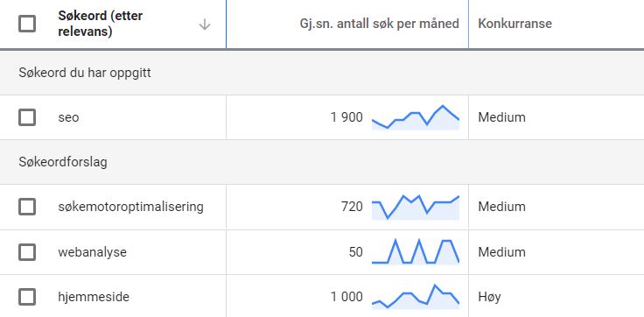The height and width of the screenshot is (317, 644).
Task: Click the Søkeord du har oppgitt header
Action: [x=85, y=73]
